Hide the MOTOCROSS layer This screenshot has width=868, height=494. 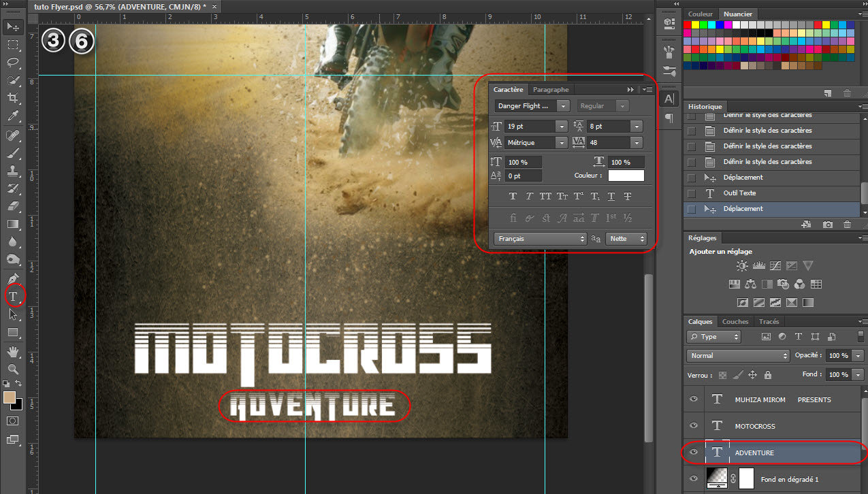[x=694, y=426]
